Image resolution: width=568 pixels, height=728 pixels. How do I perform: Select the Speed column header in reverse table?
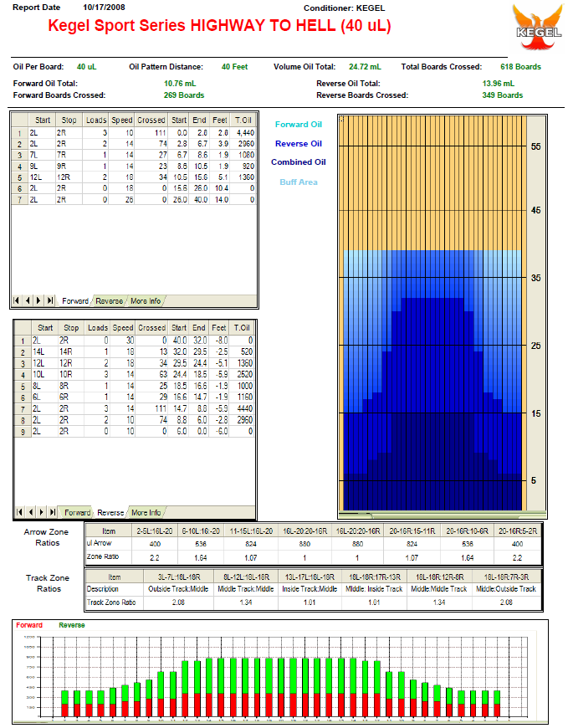(123, 327)
